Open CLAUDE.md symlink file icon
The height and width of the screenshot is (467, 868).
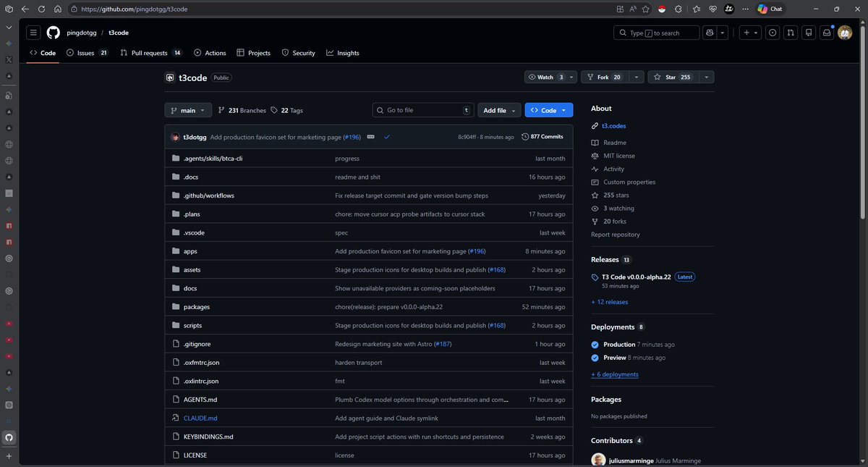point(175,418)
